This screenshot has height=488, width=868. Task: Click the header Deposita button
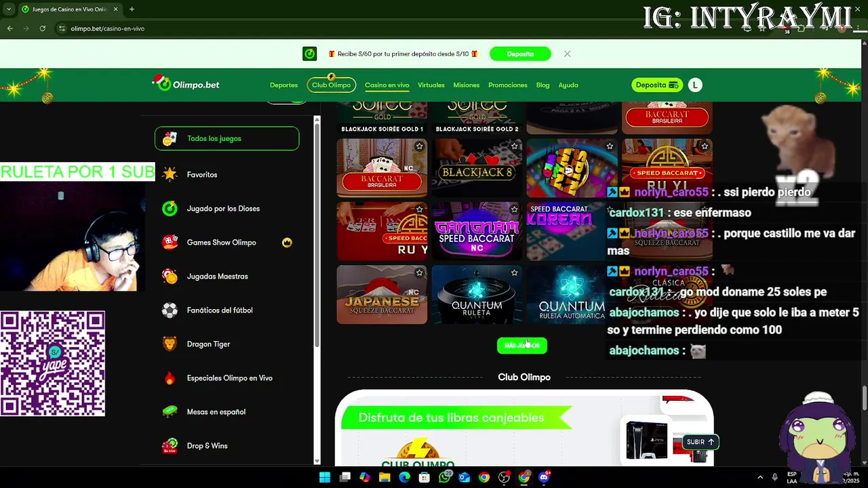point(656,85)
